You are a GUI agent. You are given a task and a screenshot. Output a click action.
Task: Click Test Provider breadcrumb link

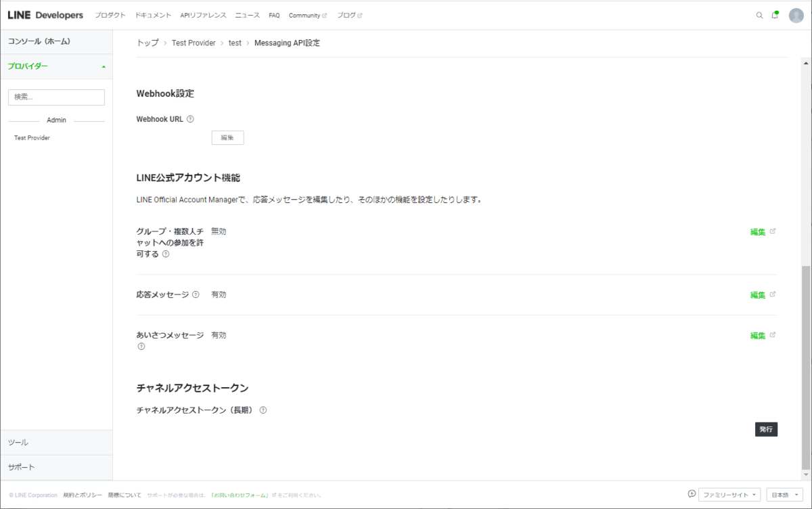pyautogui.click(x=194, y=43)
